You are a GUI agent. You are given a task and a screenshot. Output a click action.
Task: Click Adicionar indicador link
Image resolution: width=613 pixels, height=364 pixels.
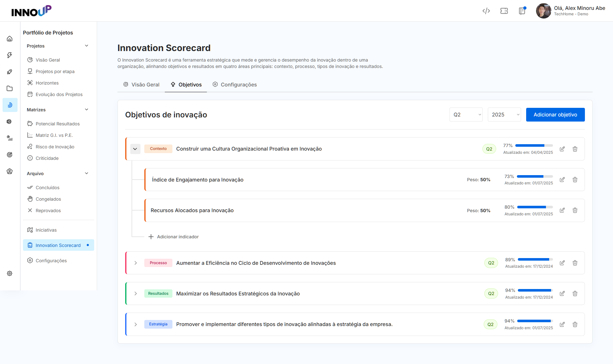click(x=173, y=237)
